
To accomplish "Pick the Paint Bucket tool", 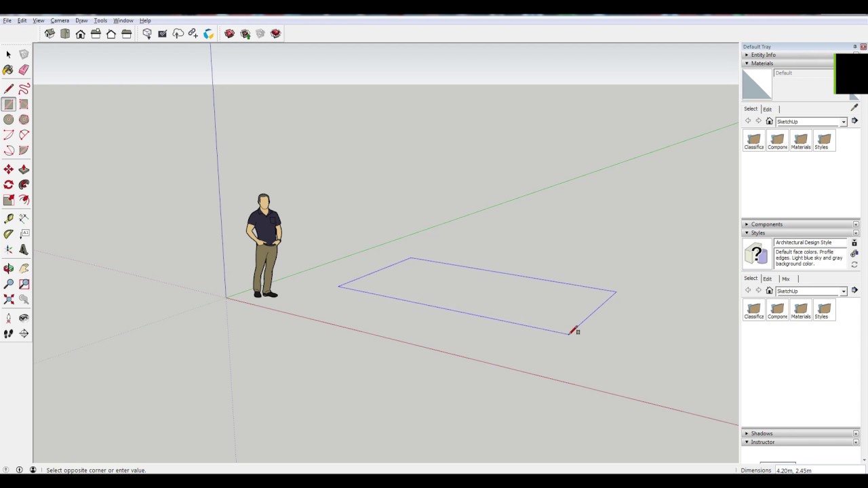I will pos(8,70).
